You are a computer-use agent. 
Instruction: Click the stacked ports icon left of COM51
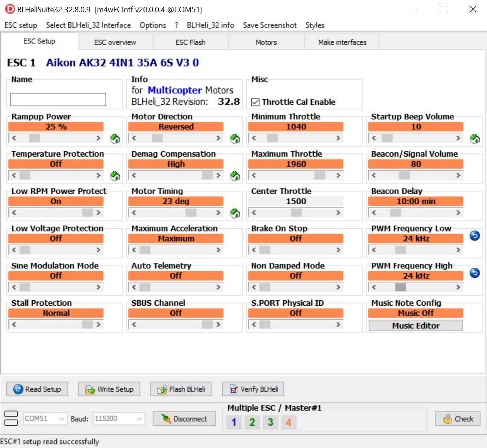[11, 418]
